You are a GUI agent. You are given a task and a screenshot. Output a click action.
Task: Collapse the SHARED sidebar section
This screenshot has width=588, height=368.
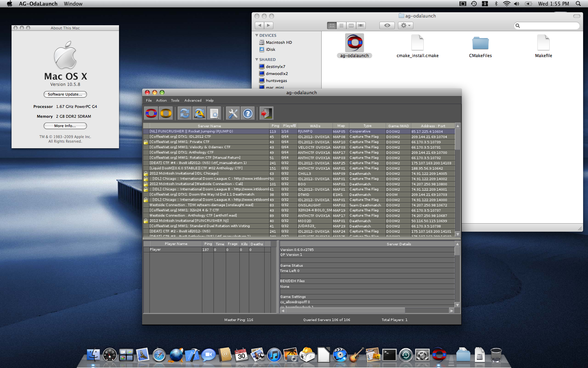(x=257, y=60)
